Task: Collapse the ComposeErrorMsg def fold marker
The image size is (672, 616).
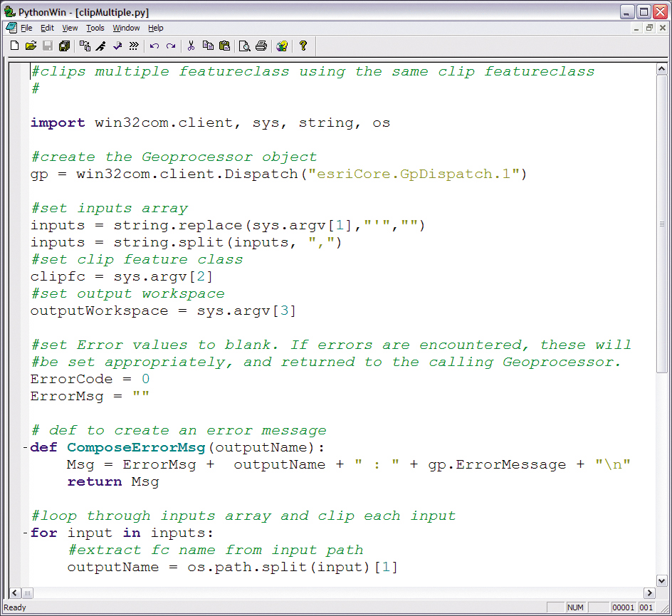Action: pyautogui.click(x=26, y=448)
